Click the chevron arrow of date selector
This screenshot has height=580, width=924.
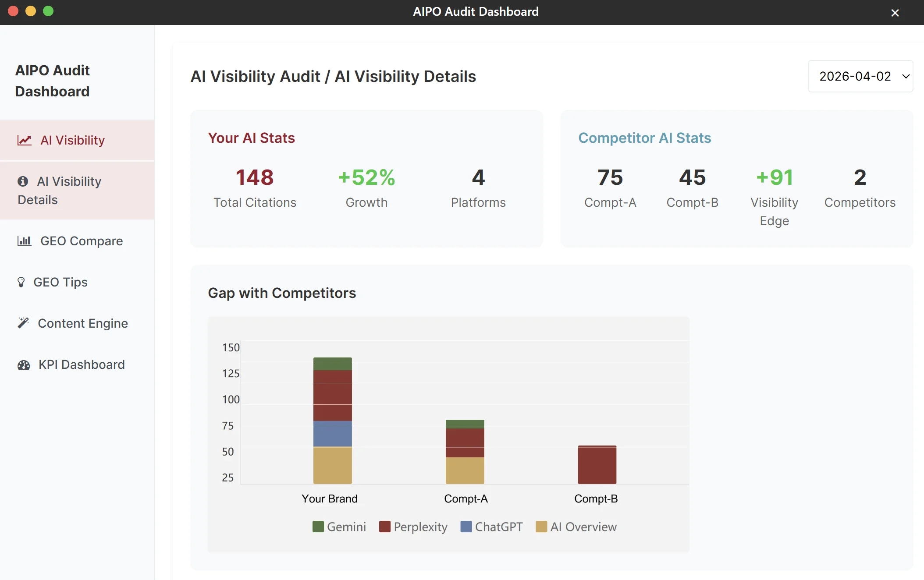click(906, 76)
